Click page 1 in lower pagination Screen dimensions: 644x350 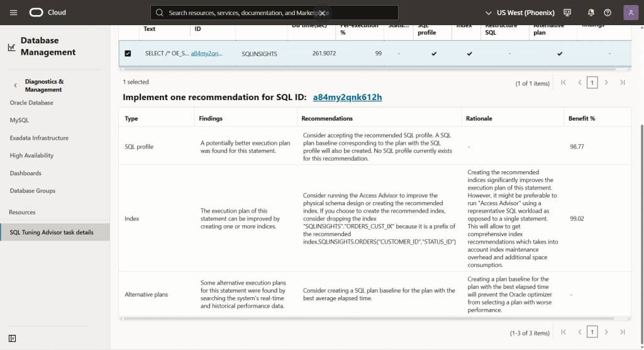click(x=592, y=332)
